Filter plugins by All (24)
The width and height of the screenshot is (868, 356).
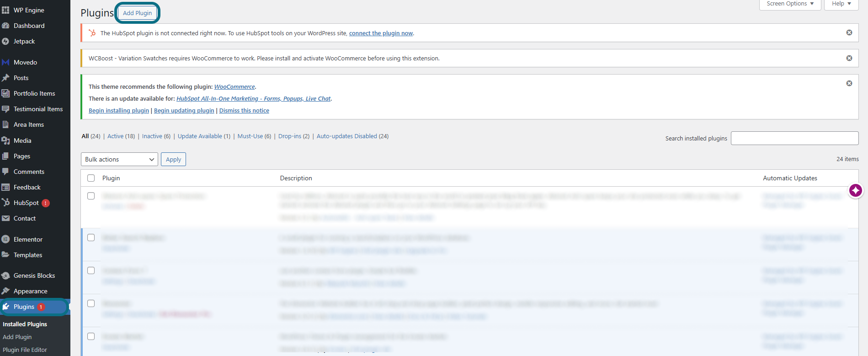(91, 136)
